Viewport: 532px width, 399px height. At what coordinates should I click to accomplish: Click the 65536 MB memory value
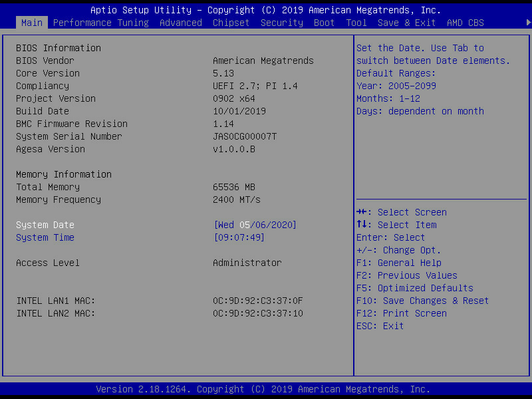pos(234,187)
